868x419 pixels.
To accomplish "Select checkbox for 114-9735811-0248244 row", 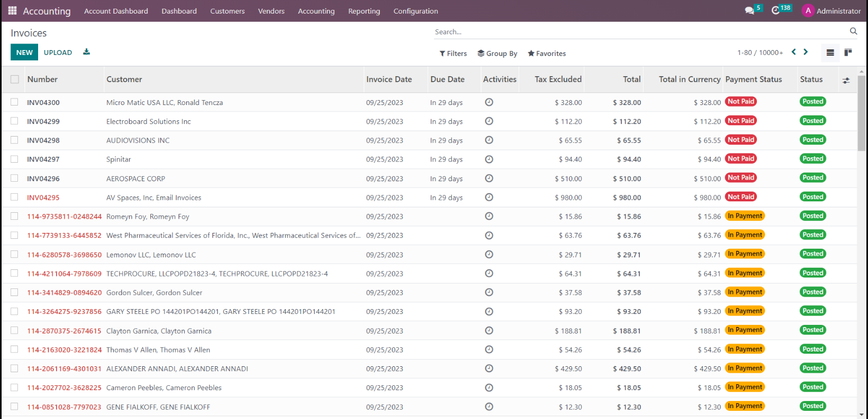I will pos(14,216).
